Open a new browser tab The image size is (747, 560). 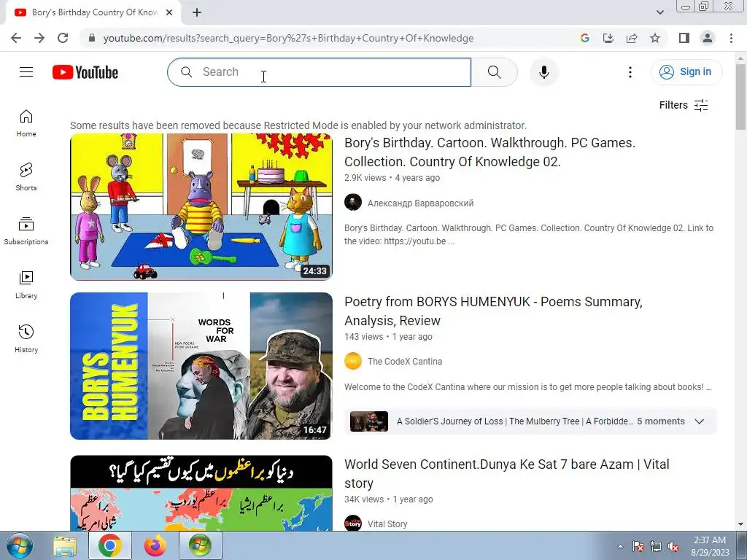197,12
